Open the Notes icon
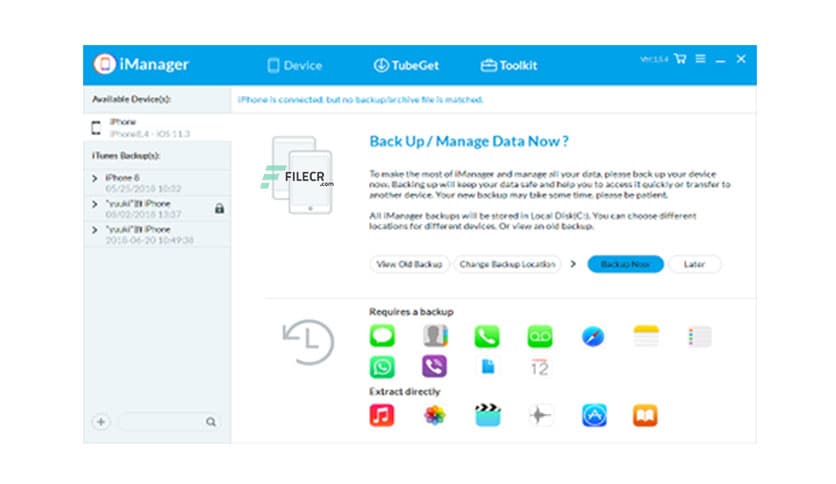This screenshot has width=836, height=484. click(646, 336)
